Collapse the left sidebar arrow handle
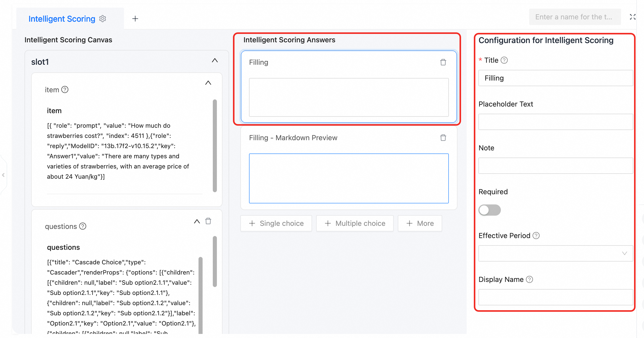The height and width of the screenshot is (338, 644). click(3, 175)
